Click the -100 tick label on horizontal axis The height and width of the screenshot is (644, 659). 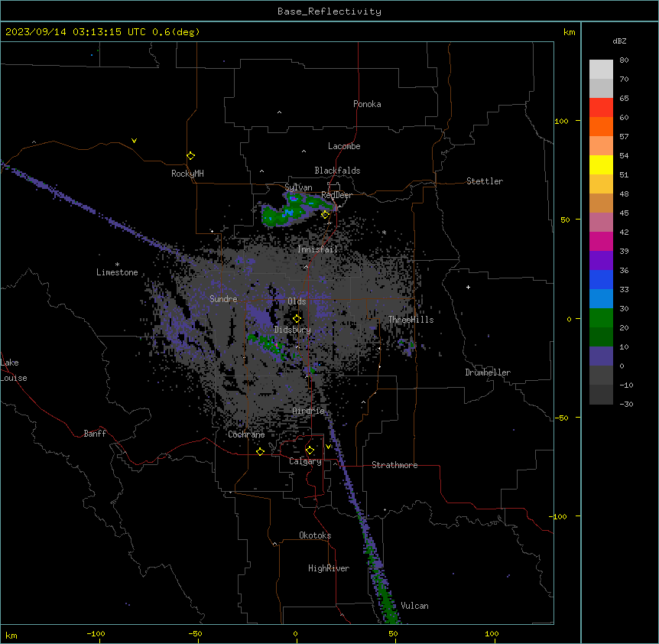click(96, 633)
